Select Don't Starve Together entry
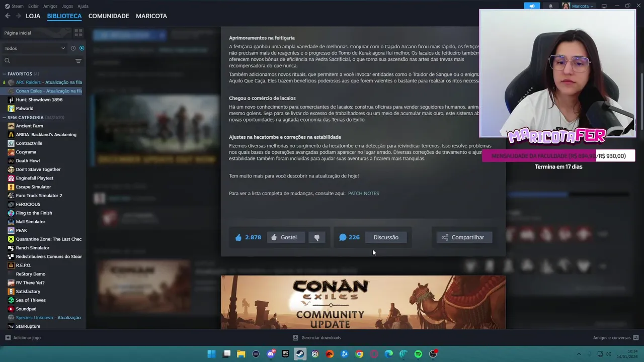Screen dimensions: 644x362 (38, 169)
